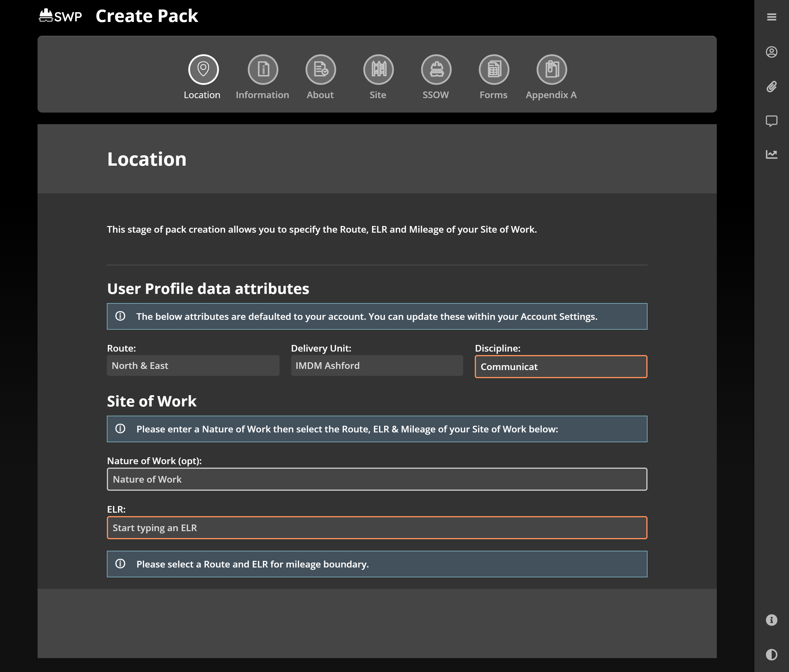
Task: Switch to the Information step
Action: 262,70
